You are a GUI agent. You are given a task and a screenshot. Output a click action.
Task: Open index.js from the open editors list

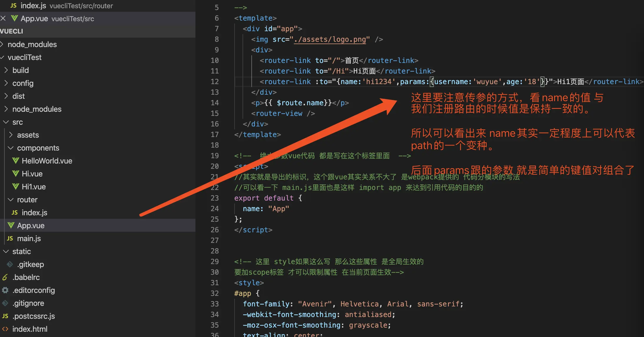click(34, 6)
